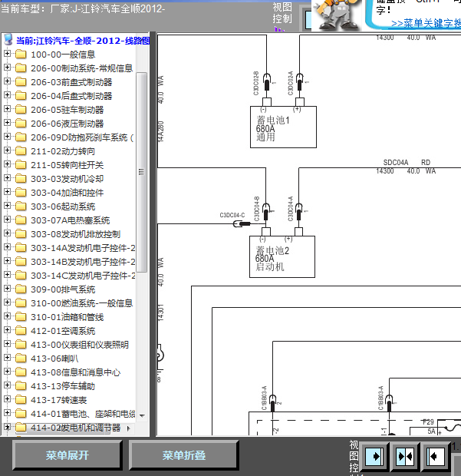Screen dimensions: 461x476
Task: Open the 菜单关键字 link
Action: (426, 23)
